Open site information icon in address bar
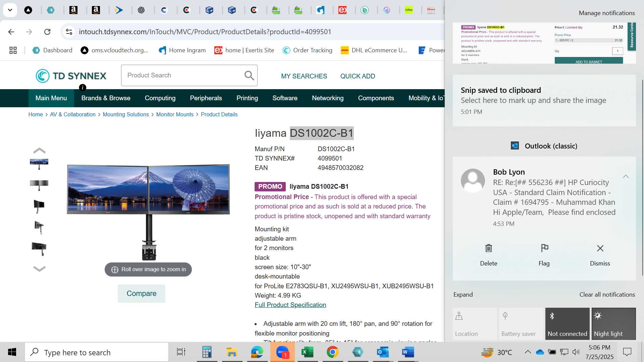The height and width of the screenshot is (362, 644). click(x=69, y=32)
